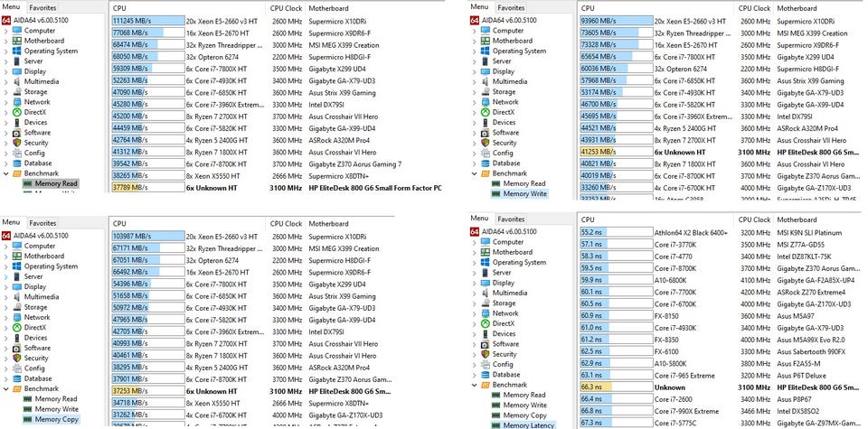This screenshot has width=868, height=429.
Task: Expand the Storage node in the Memory Latency window
Action: pyautogui.click(x=475, y=303)
